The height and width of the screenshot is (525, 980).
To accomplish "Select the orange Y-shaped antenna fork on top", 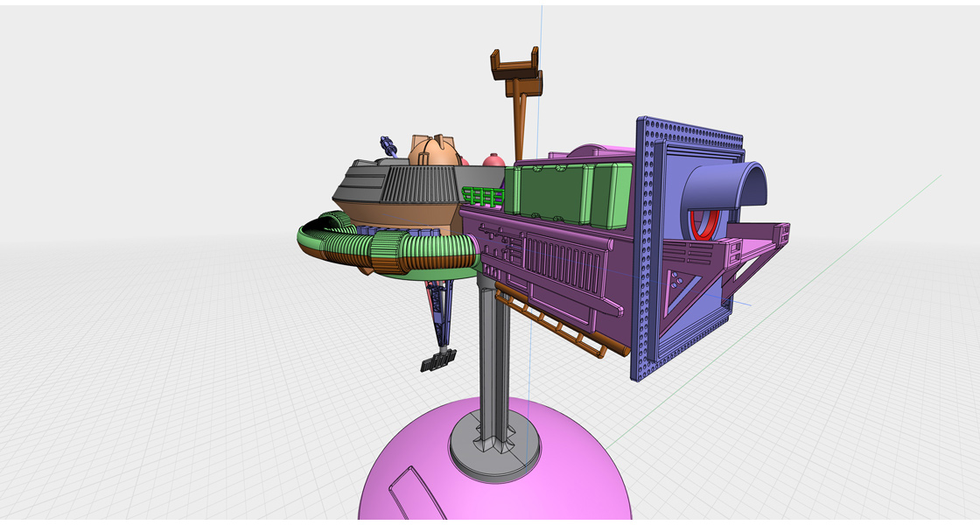I will click(x=516, y=70).
